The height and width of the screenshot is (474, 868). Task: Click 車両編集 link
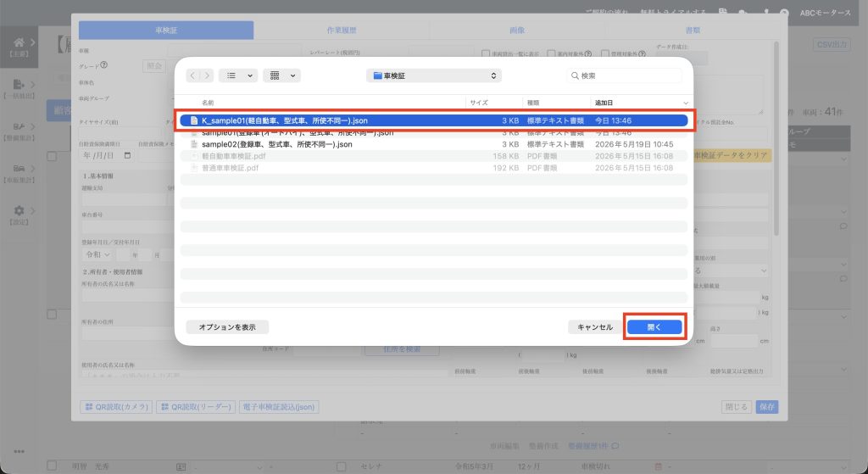(504, 446)
